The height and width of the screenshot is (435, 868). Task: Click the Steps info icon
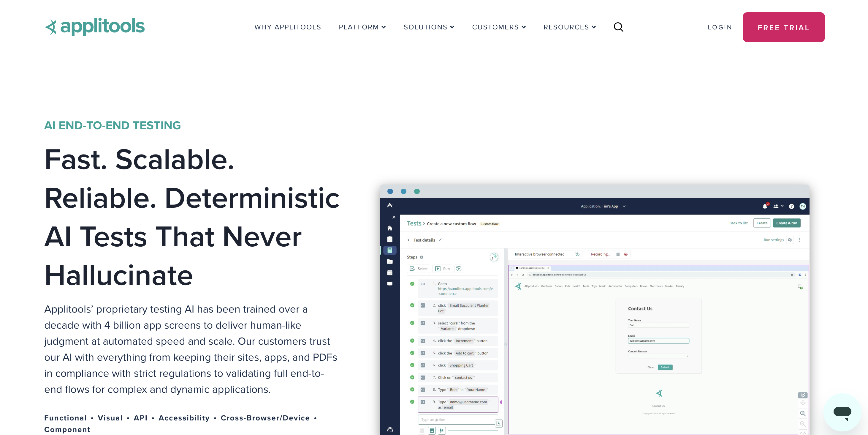(x=421, y=257)
